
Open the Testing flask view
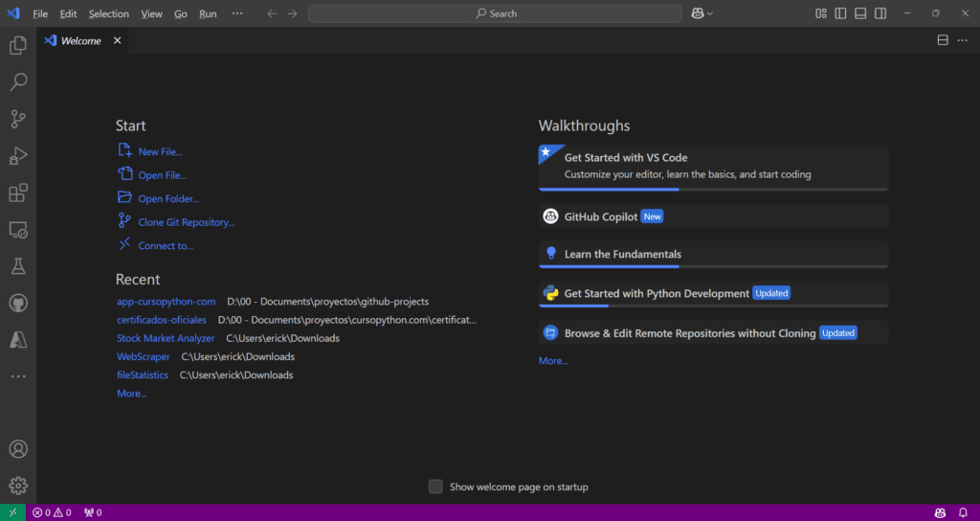click(x=18, y=266)
